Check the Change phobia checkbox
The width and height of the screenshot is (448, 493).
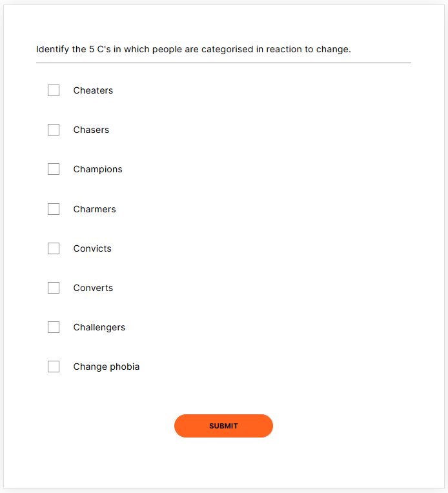(x=54, y=367)
